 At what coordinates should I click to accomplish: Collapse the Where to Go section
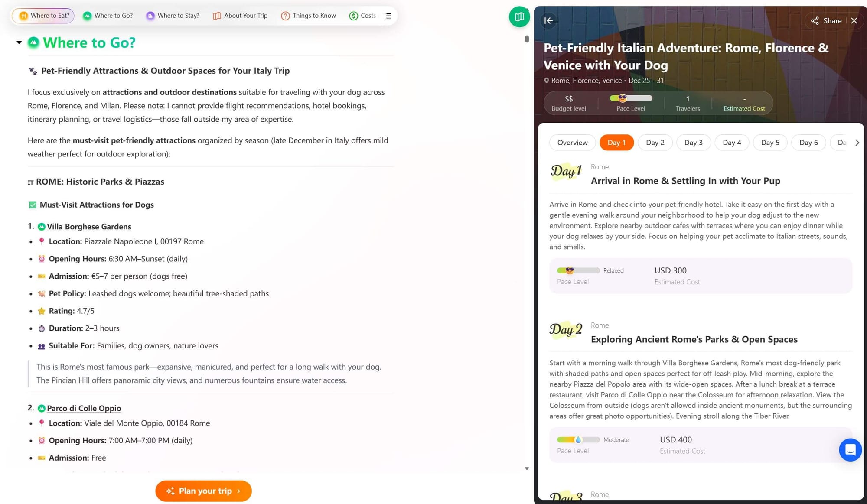19,42
